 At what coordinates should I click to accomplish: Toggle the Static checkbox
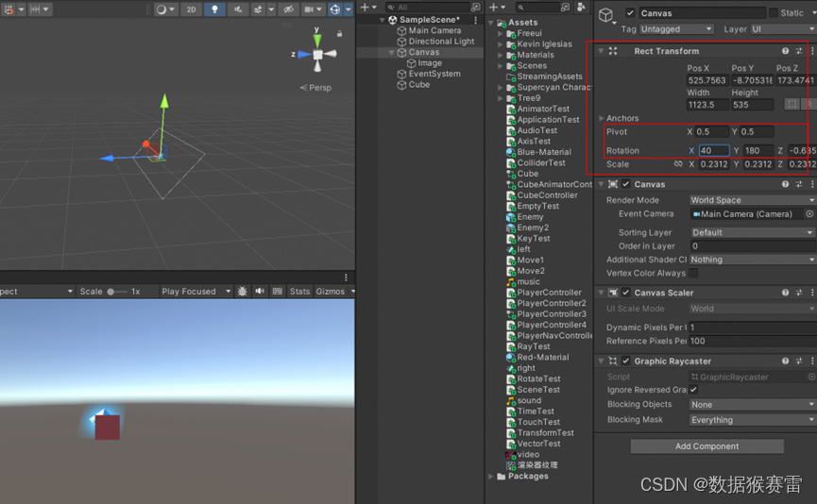click(774, 13)
